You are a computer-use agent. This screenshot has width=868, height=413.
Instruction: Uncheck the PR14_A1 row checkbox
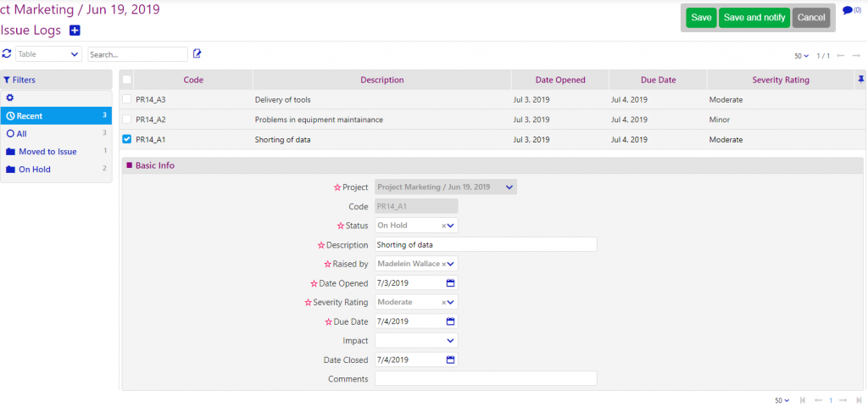coord(127,139)
